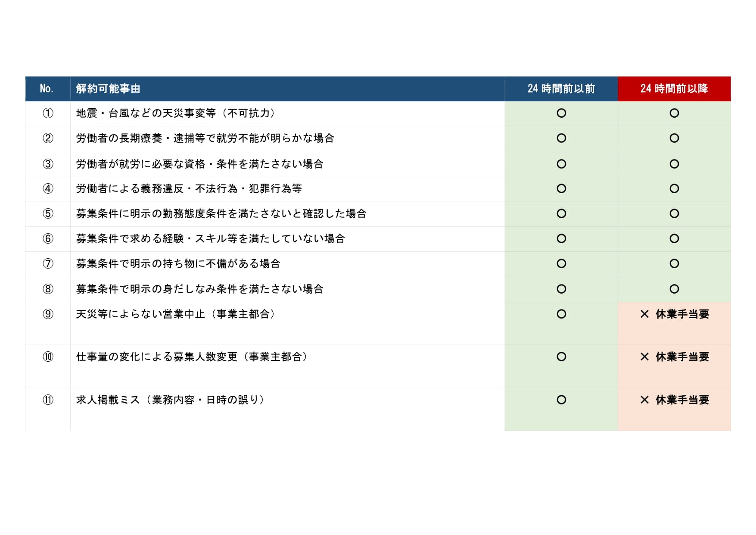The image size is (756, 535).
Task: Select the text 地震・台風などの天災事変等（不可抗力）
Action: [175, 113]
